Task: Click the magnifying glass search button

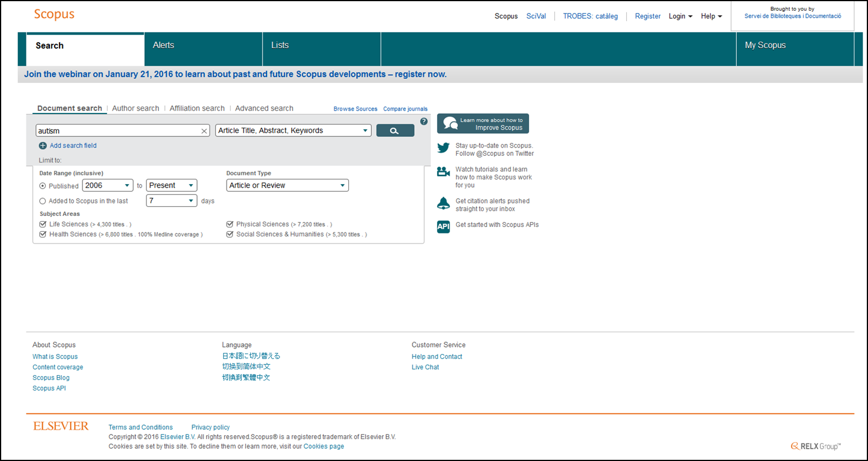Action: [395, 131]
